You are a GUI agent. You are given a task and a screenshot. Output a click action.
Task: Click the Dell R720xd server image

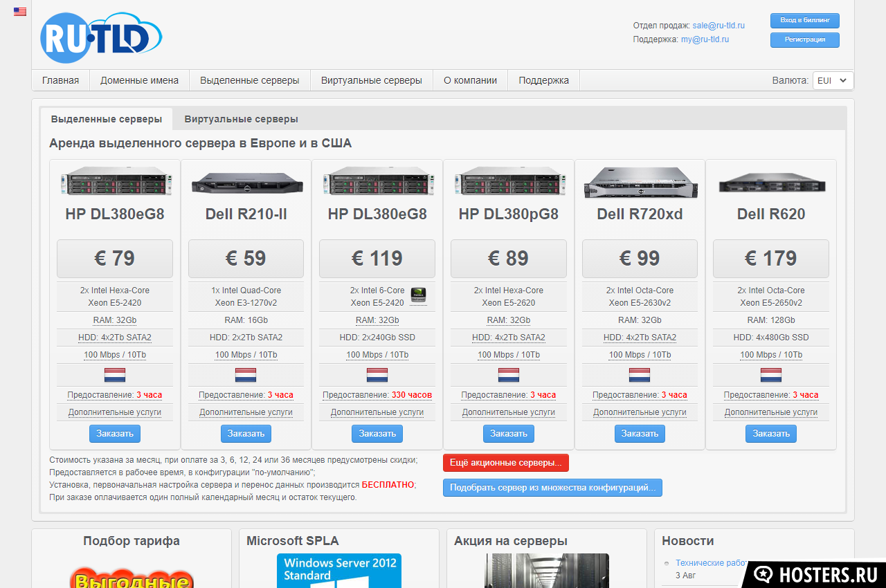[640, 182]
